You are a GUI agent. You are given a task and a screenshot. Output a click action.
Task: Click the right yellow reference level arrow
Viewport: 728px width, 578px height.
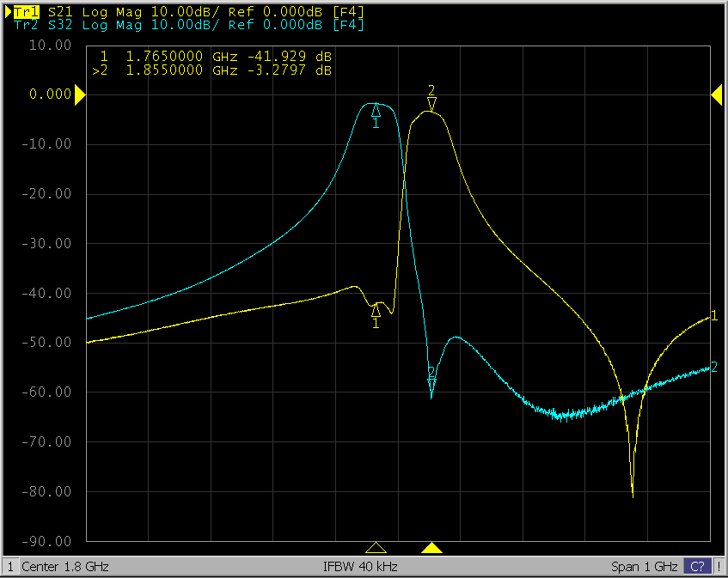(x=716, y=96)
